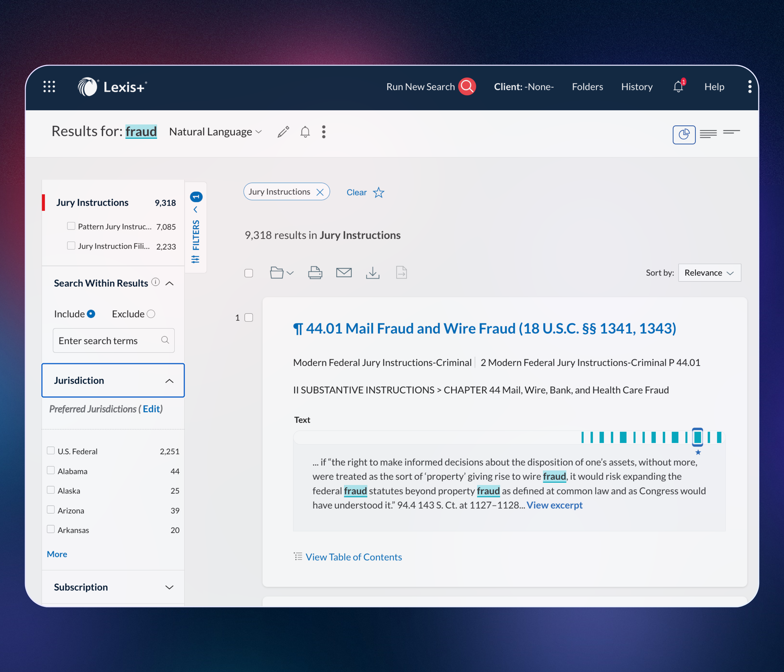Viewport: 784px width, 672px height.
Task: Clear all applied filters
Action: tap(356, 192)
